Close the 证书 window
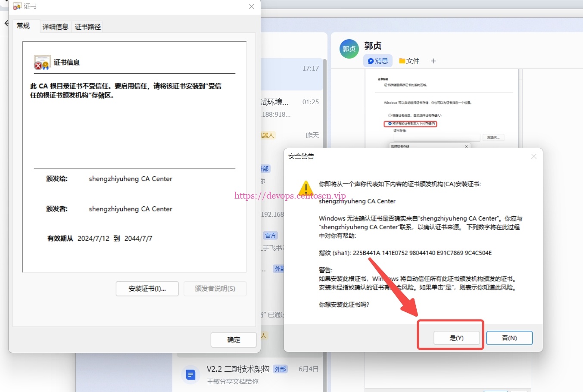583x392 pixels. pos(252,6)
